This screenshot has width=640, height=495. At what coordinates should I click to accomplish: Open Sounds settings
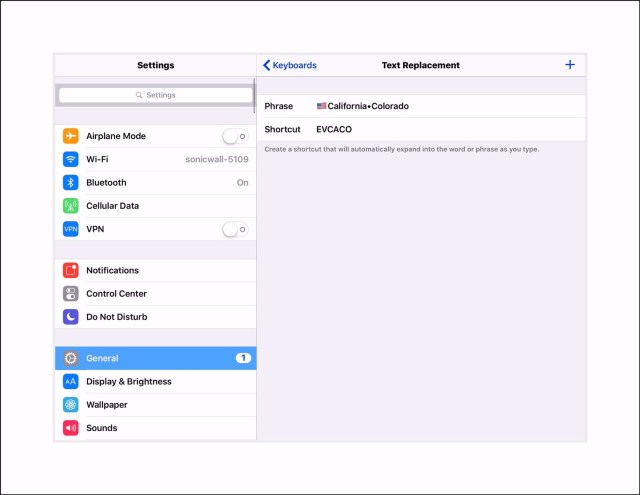click(156, 428)
